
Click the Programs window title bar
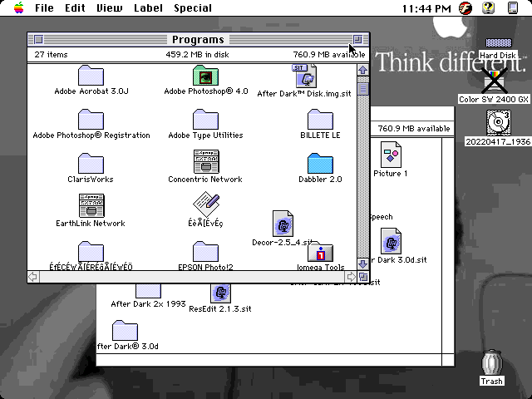tap(198, 39)
